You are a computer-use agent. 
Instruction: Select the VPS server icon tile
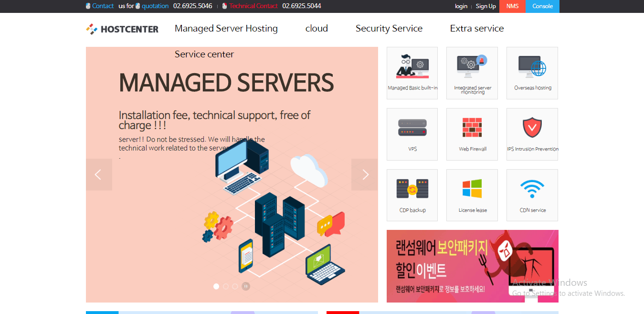[x=412, y=134]
